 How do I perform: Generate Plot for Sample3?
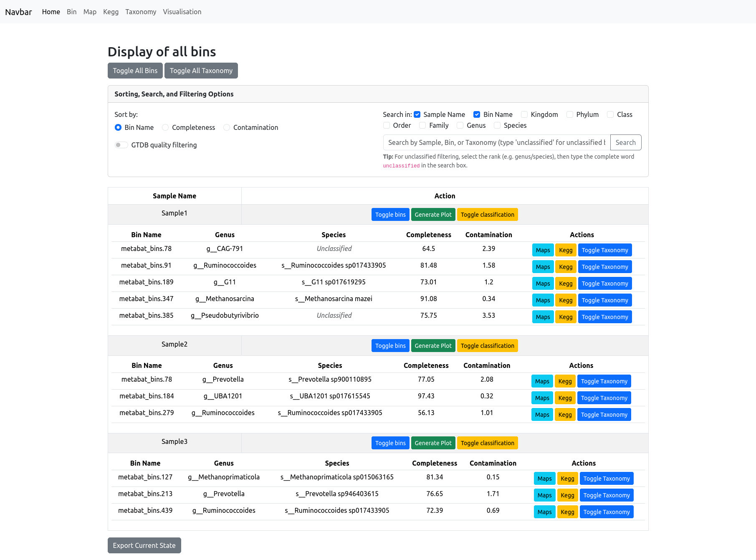pos(433,443)
